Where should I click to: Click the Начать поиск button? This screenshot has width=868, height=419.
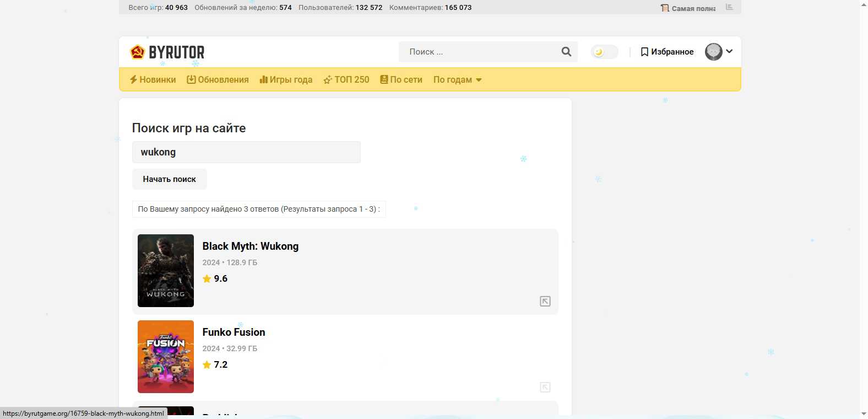pyautogui.click(x=170, y=179)
